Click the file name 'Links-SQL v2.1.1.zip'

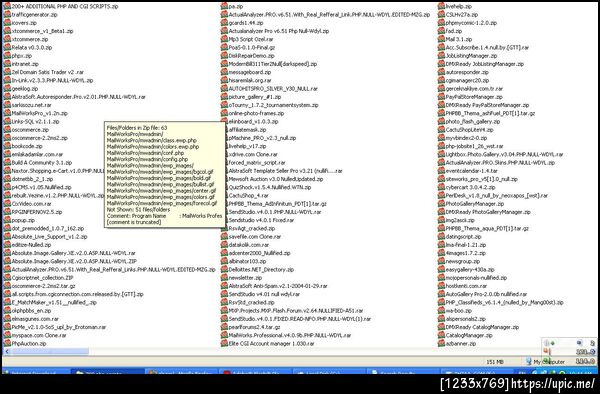click(x=36, y=122)
